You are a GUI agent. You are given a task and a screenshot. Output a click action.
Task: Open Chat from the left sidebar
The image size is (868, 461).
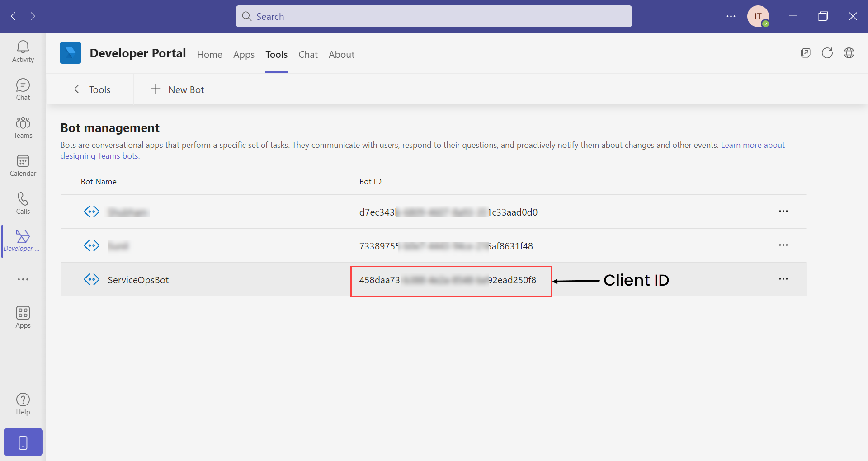tap(23, 89)
